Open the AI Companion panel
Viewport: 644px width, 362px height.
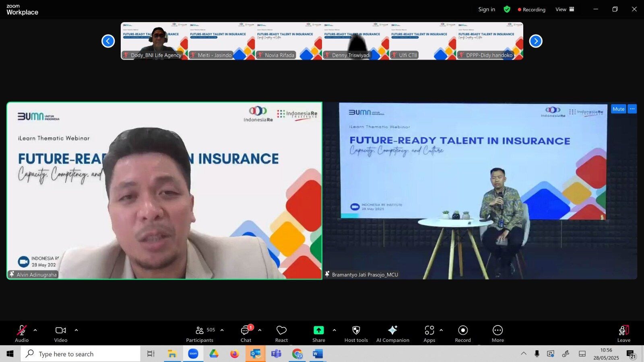(x=393, y=334)
